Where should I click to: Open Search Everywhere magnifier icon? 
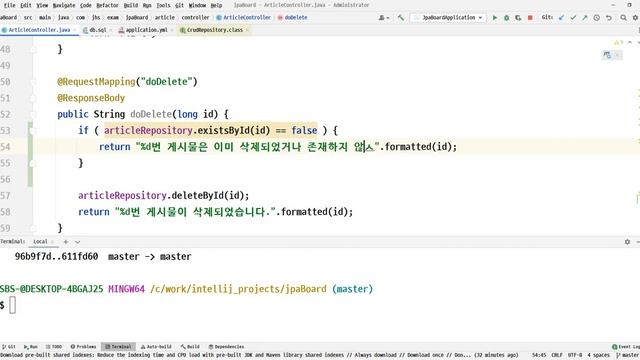coord(624,18)
